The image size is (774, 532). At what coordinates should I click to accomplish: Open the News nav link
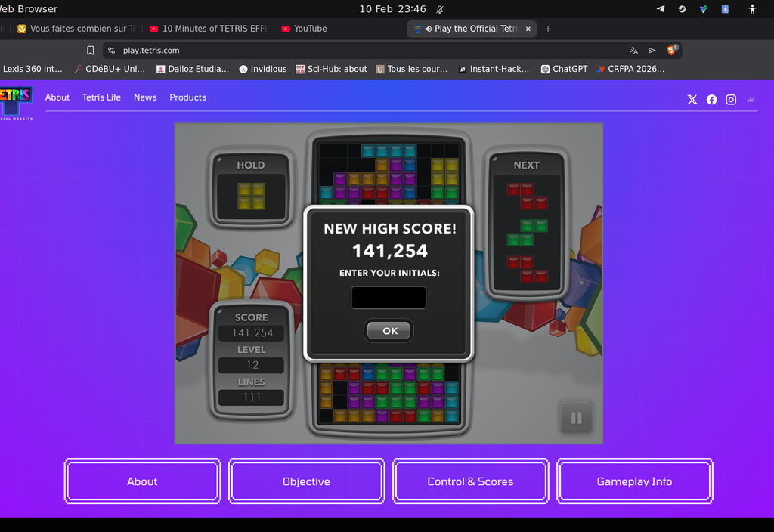pyautogui.click(x=145, y=97)
